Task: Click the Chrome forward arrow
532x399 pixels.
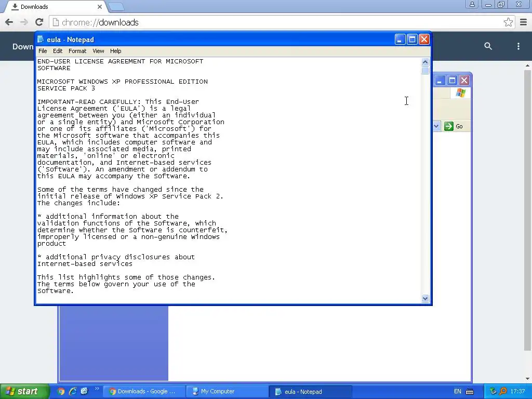Action: click(24, 22)
